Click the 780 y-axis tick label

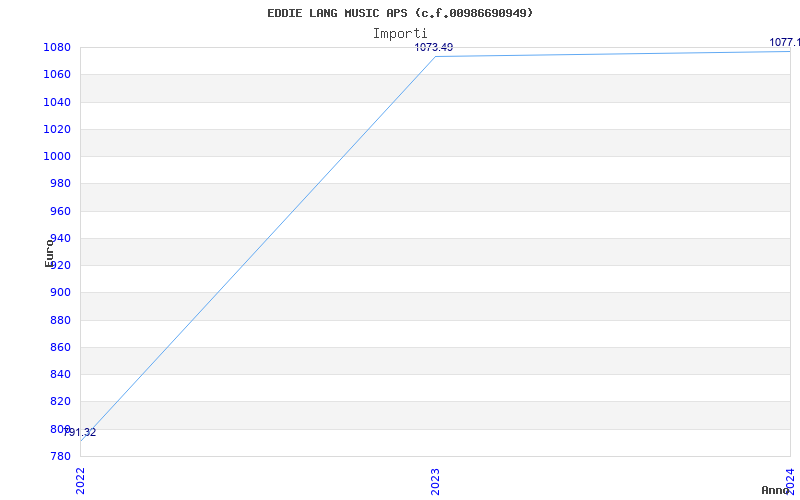(60, 456)
